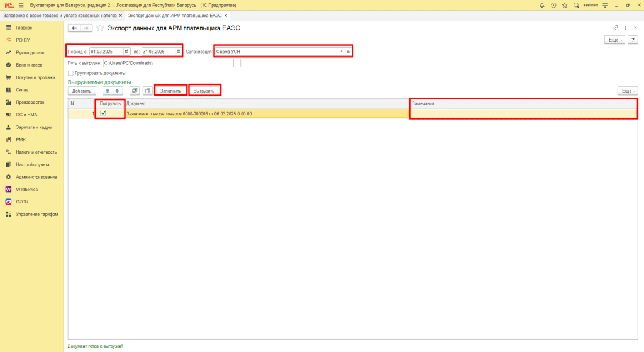Check all documents in the list
The image size is (644, 352).
(x=135, y=91)
